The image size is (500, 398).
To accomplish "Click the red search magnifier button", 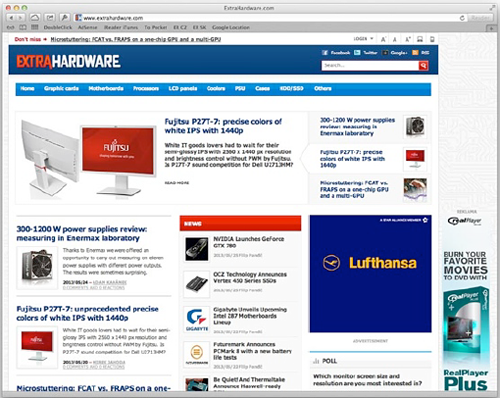I will point(423,65).
